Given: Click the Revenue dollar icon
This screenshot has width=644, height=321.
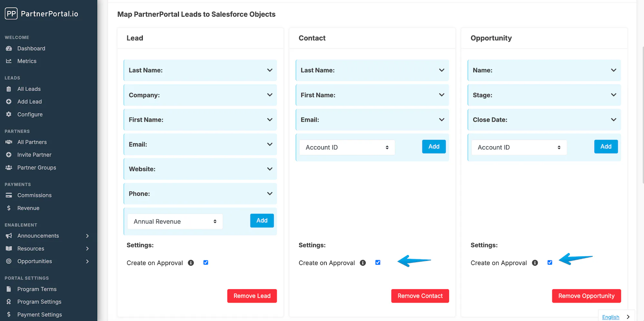Looking at the screenshot, I should (x=9, y=208).
